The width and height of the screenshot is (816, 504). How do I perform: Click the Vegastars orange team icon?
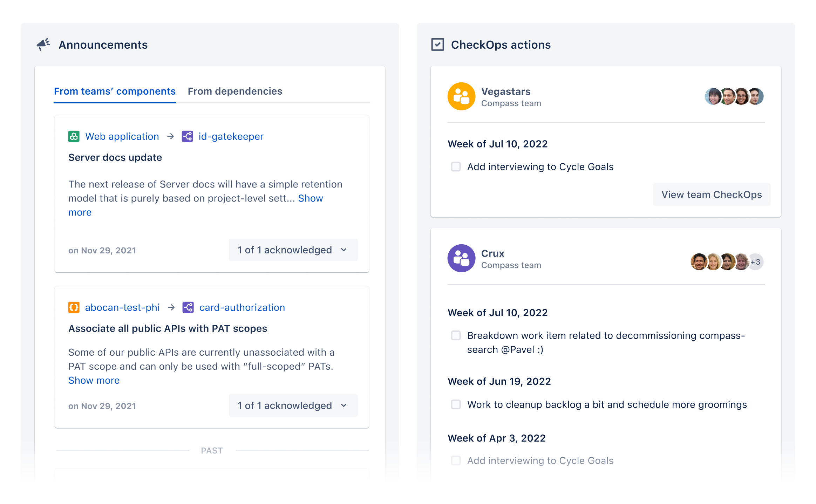[462, 96]
